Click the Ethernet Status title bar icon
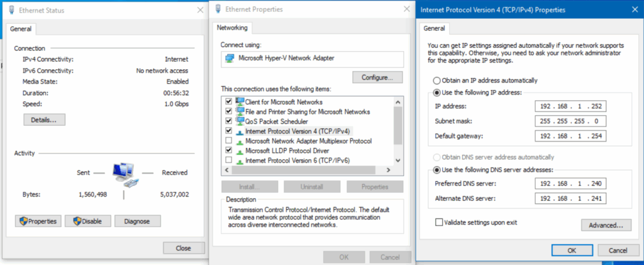 click(13, 11)
